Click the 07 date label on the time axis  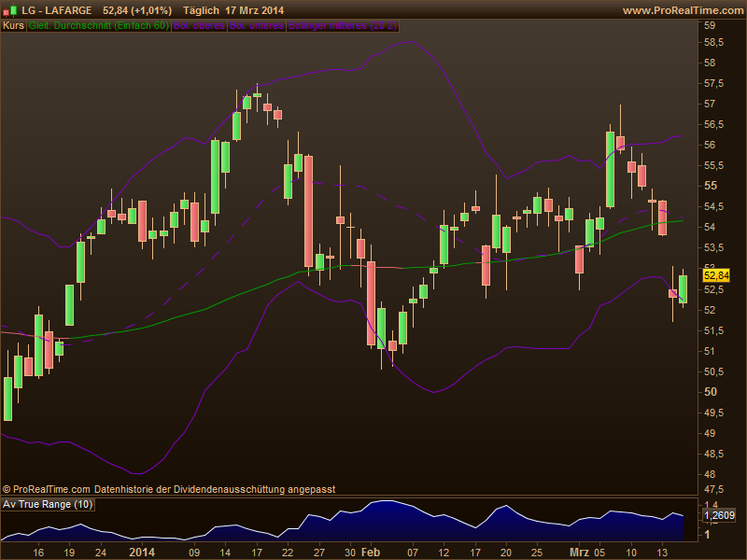click(x=413, y=553)
